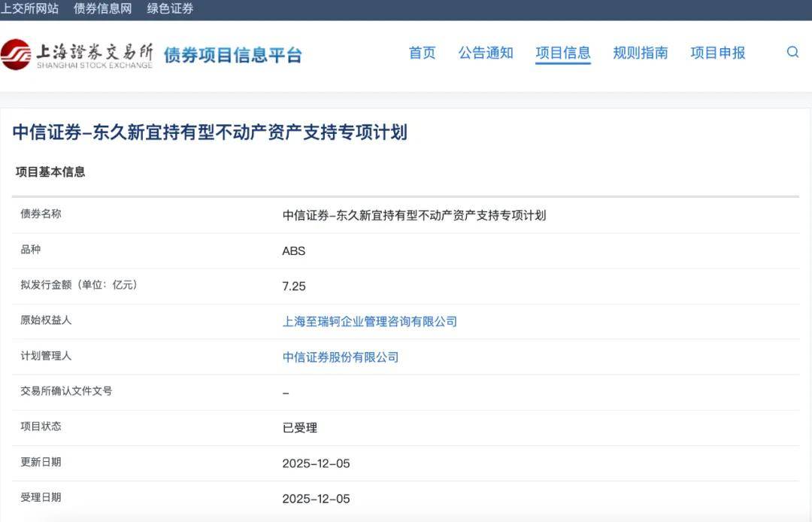Open the 公告通知 menu item
Screen dimensions: 812x522
point(486,53)
